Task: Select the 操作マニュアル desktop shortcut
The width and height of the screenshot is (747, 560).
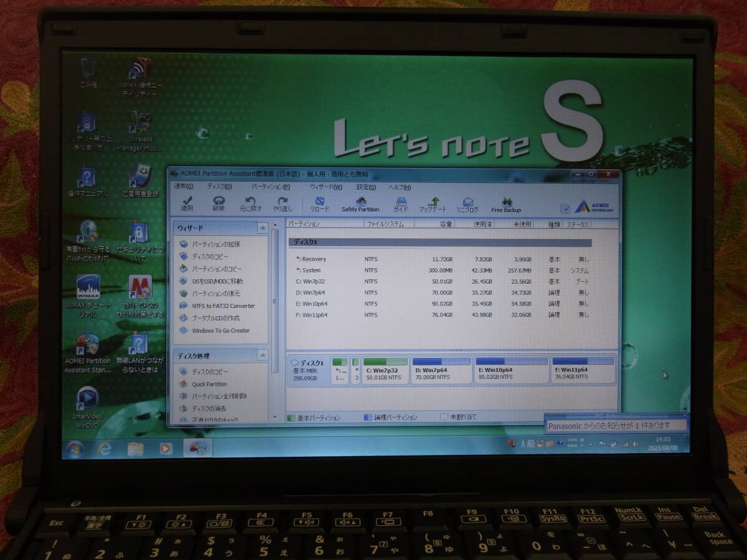Action: 87,182
